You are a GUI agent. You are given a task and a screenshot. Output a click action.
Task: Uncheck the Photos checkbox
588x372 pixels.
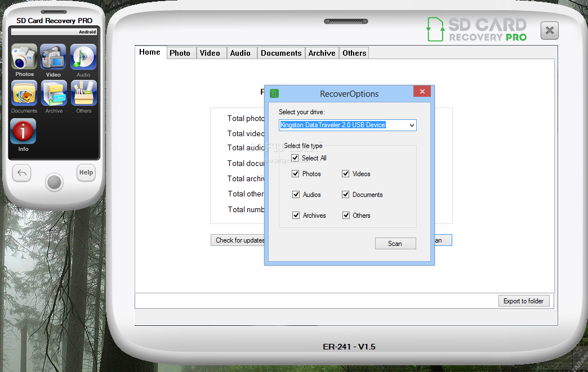pyautogui.click(x=296, y=173)
